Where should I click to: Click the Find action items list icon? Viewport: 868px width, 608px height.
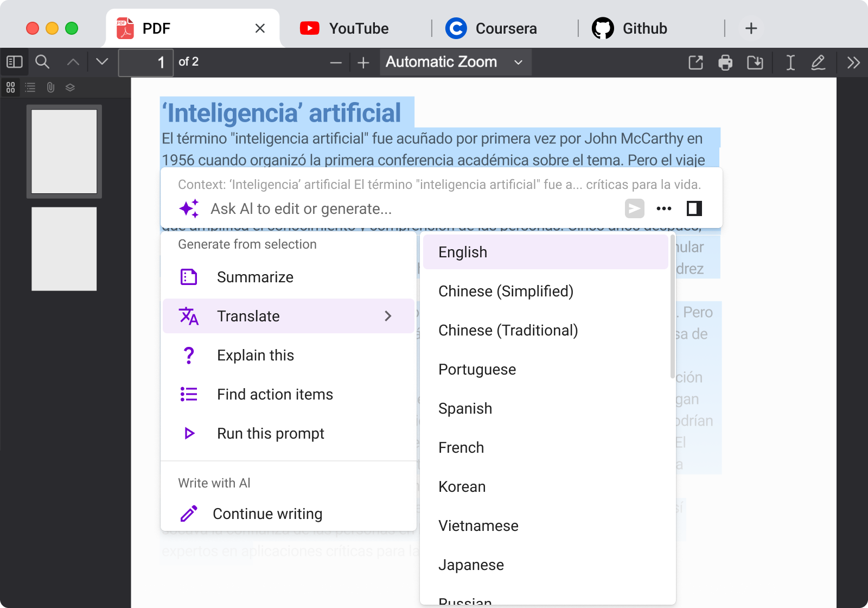pos(189,394)
